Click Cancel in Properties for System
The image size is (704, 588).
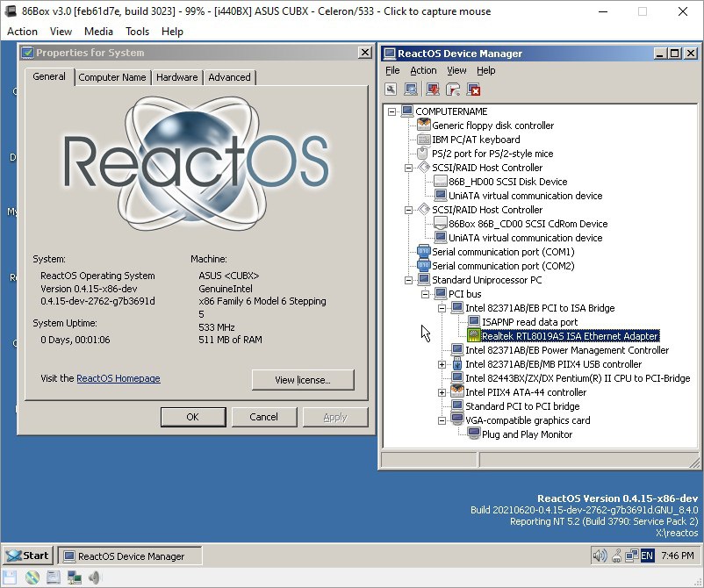264,417
